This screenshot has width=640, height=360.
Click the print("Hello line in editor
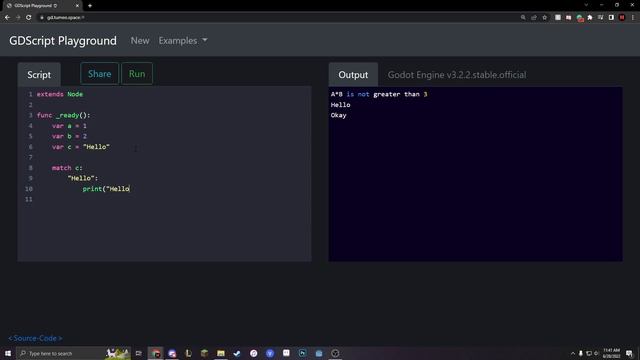106,189
